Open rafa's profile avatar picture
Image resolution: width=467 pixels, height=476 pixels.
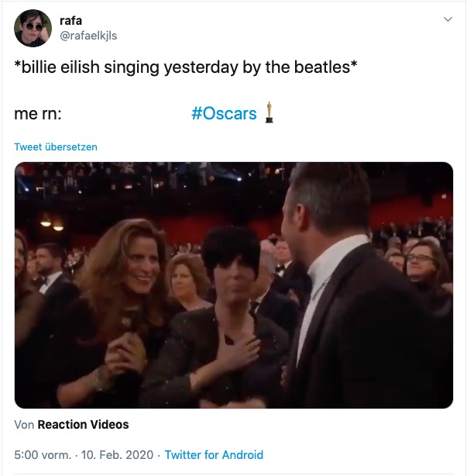(x=33, y=28)
